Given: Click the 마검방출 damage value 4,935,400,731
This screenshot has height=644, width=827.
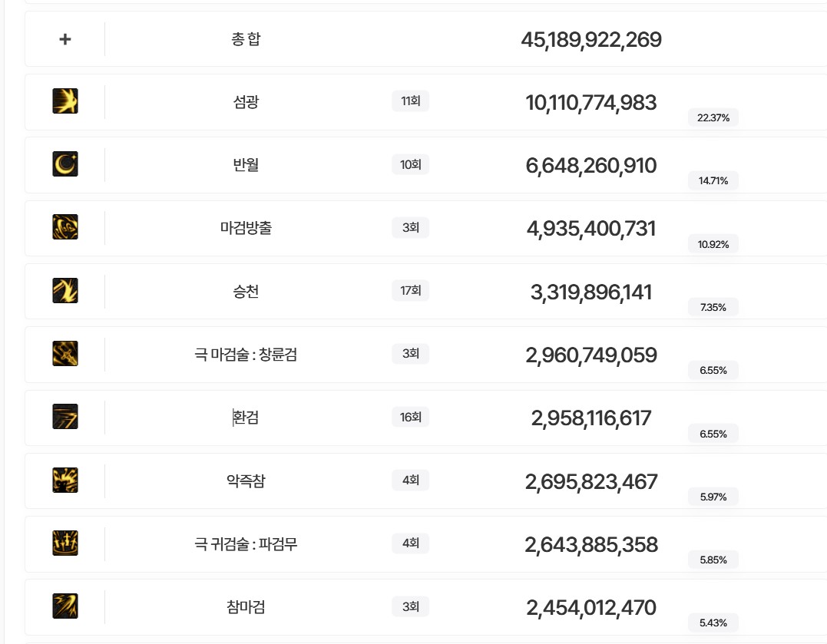Looking at the screenshot, I should [590, 229].
